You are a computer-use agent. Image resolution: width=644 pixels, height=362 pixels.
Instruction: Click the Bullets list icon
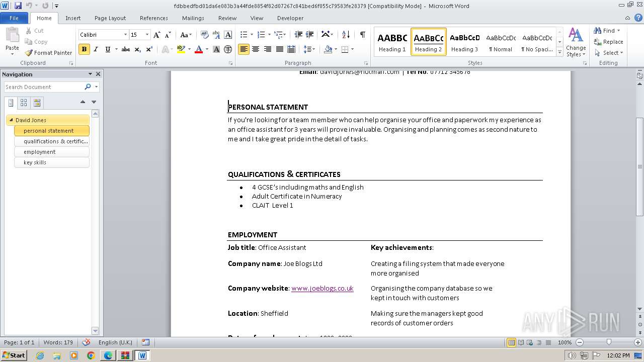pyautogui.click(x=244, y=35)
